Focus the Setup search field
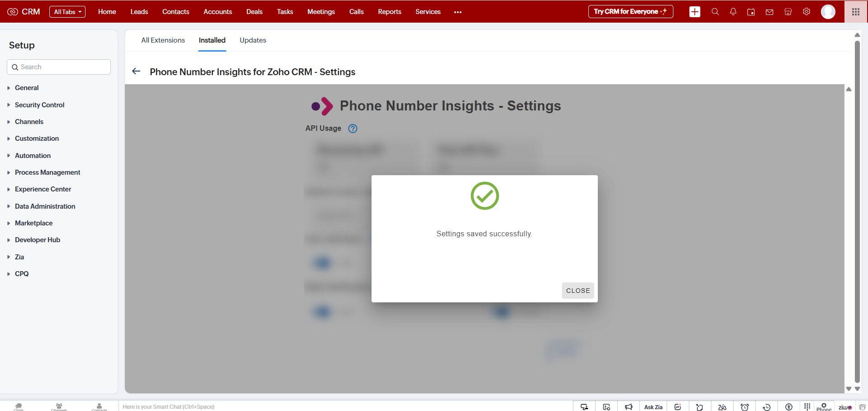The height and width of the screenshot is (411, 868). [59, 67]
